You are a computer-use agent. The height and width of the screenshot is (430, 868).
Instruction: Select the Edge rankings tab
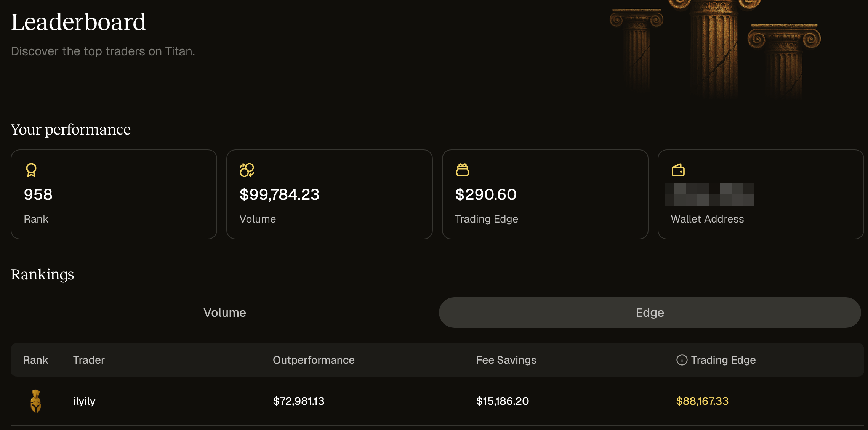pyautogui.click(x=650, y=313)
